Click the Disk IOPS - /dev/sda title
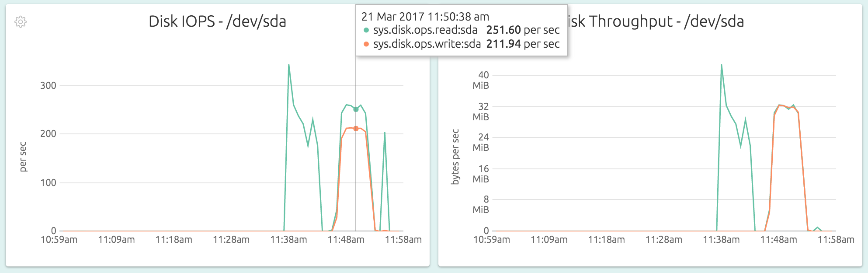The height and width of the screenshot is (273, 868). [217, 21]
